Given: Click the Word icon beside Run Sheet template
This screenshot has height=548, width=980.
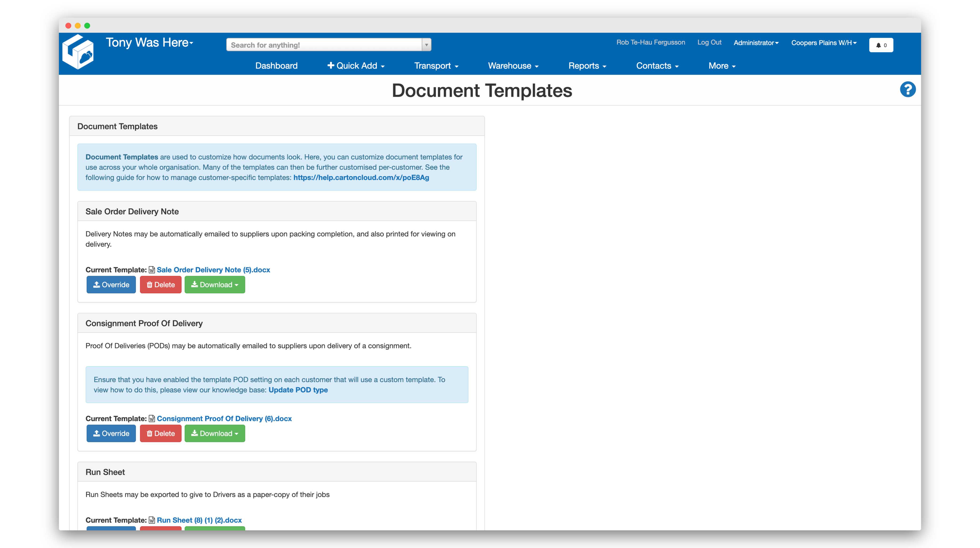Looking at the screenshot, I should click(x=152, y=520).
